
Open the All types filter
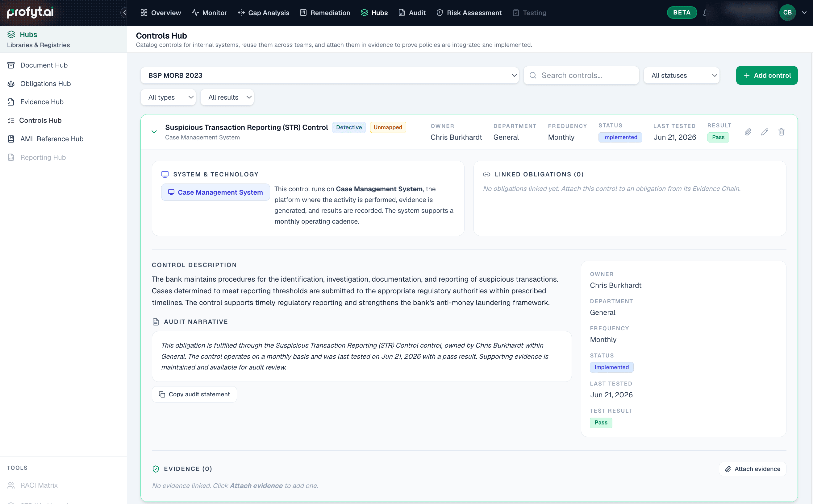[x=168, y=97]
